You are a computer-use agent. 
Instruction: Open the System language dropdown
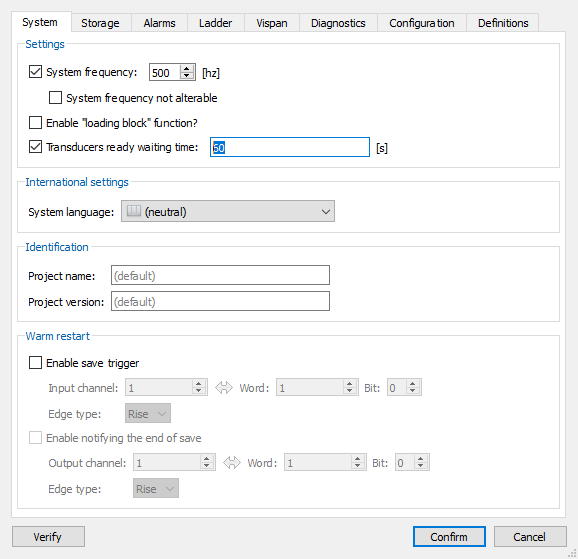pyautogui.click(x=228, y=211)
